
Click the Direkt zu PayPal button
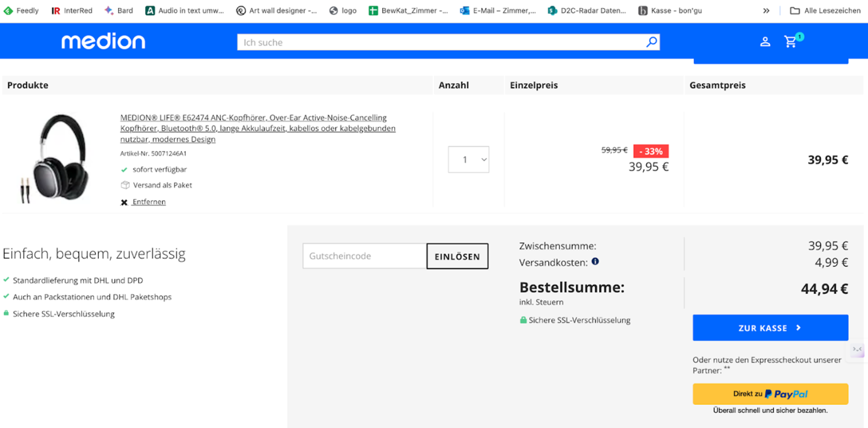click(x=770, y=394)
